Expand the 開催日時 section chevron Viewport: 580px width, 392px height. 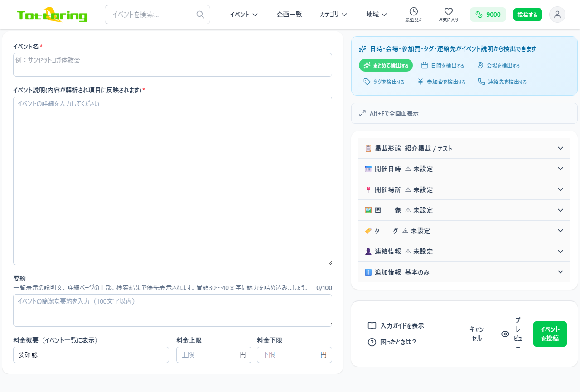(561, 169)
